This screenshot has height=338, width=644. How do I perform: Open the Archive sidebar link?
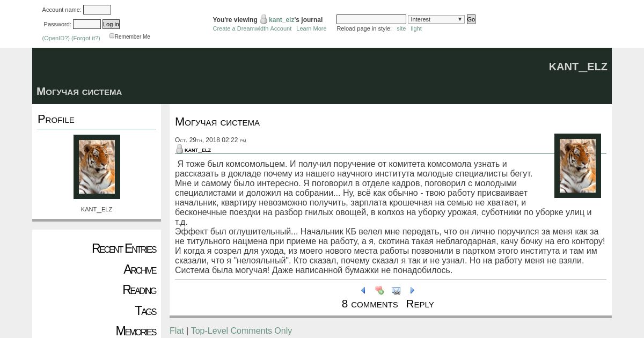coord(140,269)
